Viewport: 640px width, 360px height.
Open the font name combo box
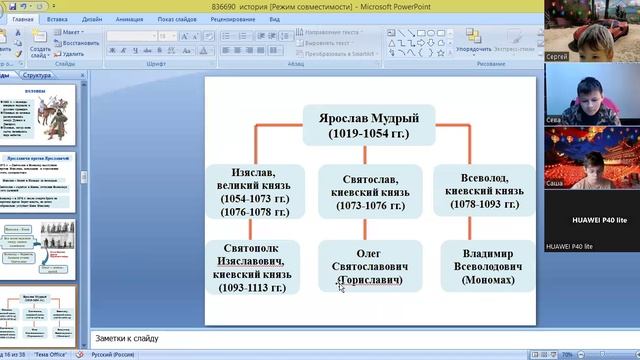click(132, 36)
